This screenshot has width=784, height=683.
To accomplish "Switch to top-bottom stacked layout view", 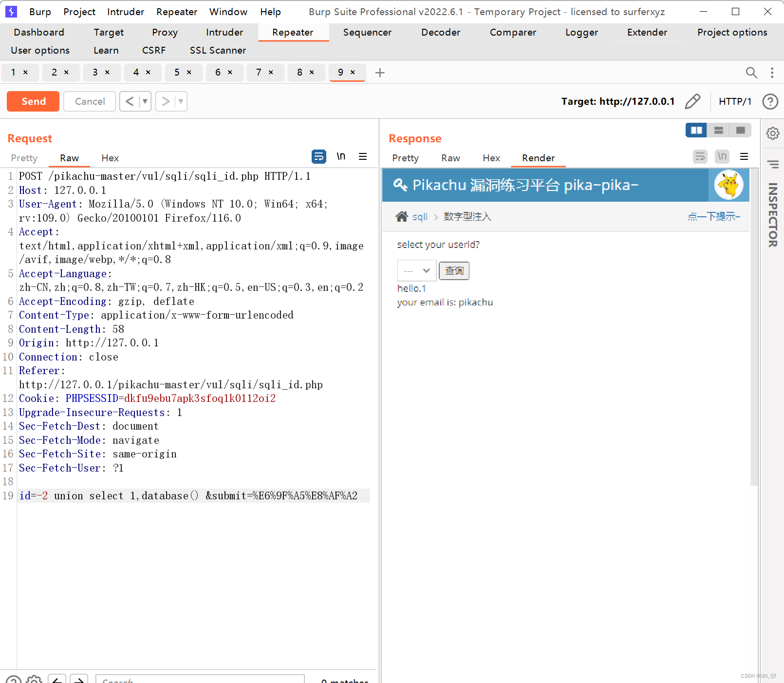I will (x=718, y=130).
